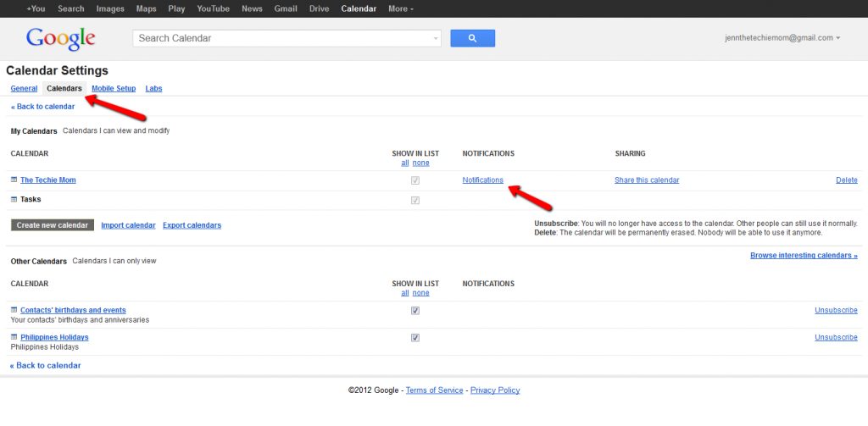The width and height of the screenshot is (868, 426).
Task: Click the Tasks calendar name
Action: pos(31,199)
